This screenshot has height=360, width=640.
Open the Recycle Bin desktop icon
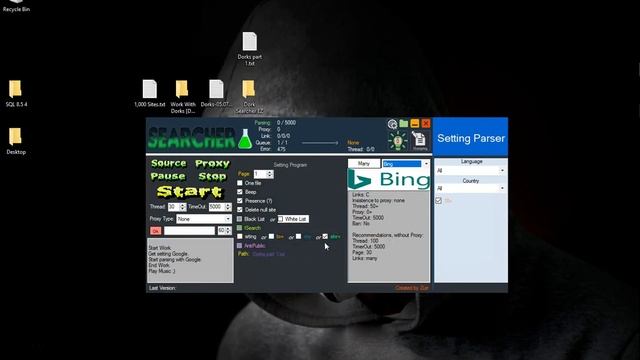[x=16, y=6]
